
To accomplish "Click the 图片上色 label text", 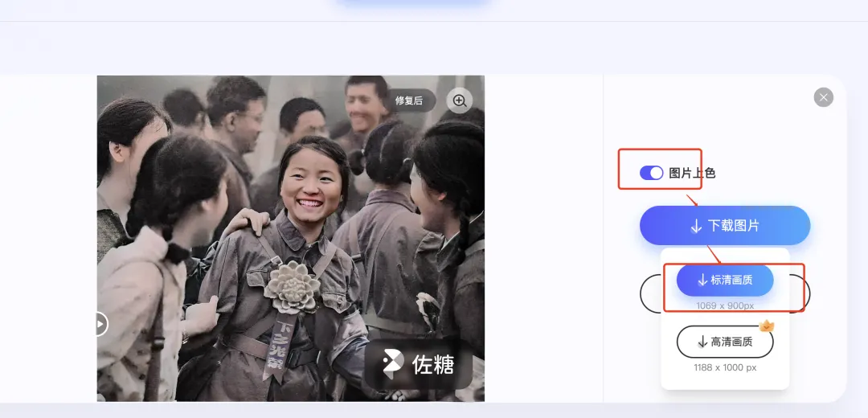I will point(692,174).
